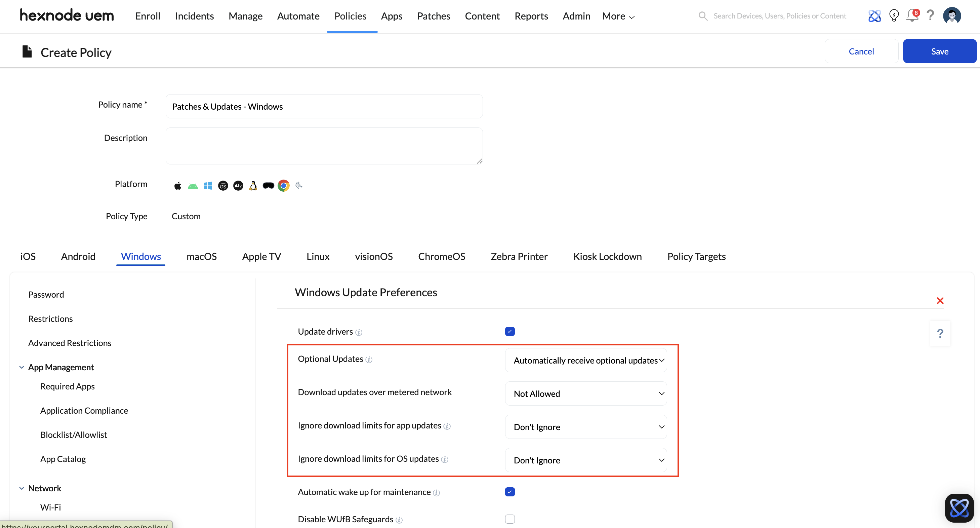Open Download updates over metered network dropdown

585,393
